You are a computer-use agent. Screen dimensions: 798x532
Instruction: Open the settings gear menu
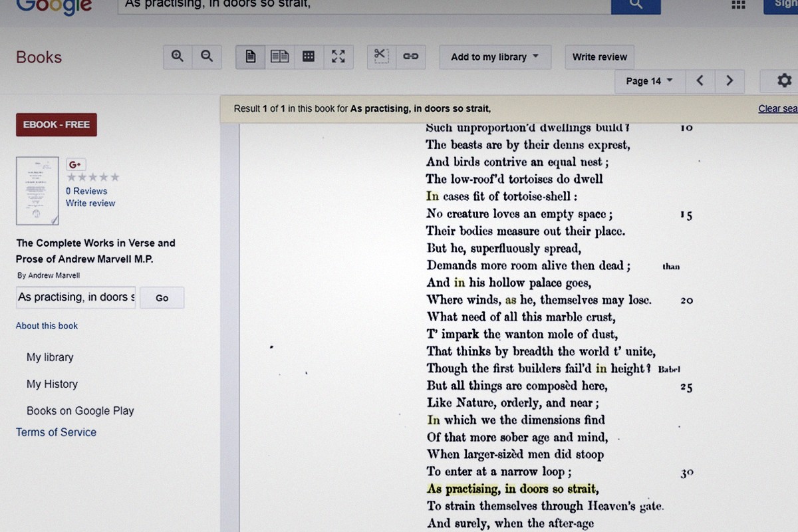784,80
